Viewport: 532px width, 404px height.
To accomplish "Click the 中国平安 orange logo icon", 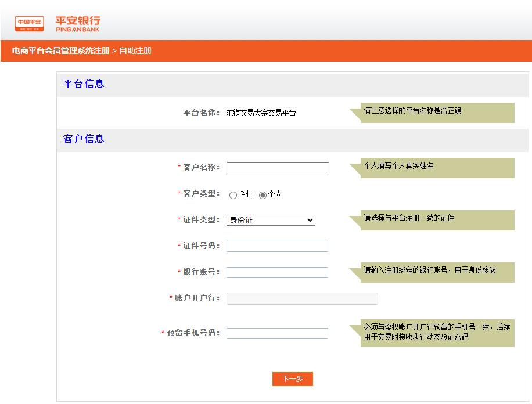I will coord(29,23).
